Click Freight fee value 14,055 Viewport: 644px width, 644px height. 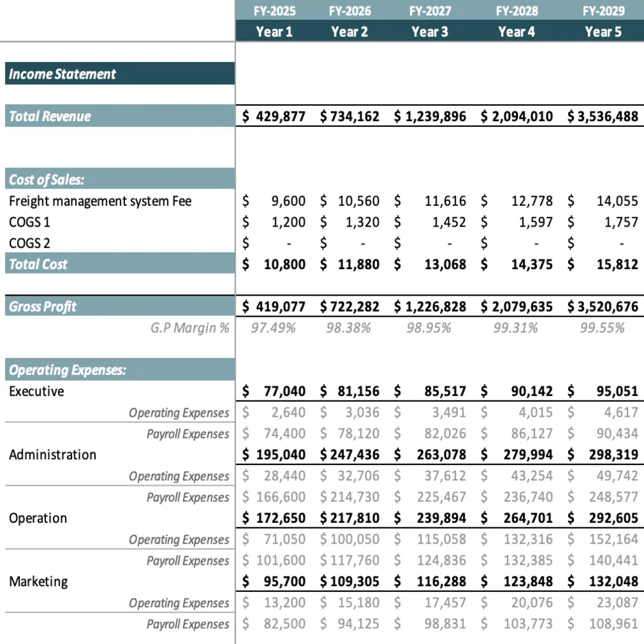click(x=618, y=201)
